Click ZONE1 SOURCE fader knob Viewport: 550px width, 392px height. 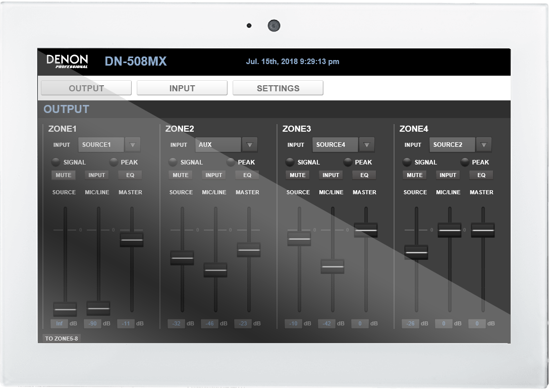[x=65, y=309]
